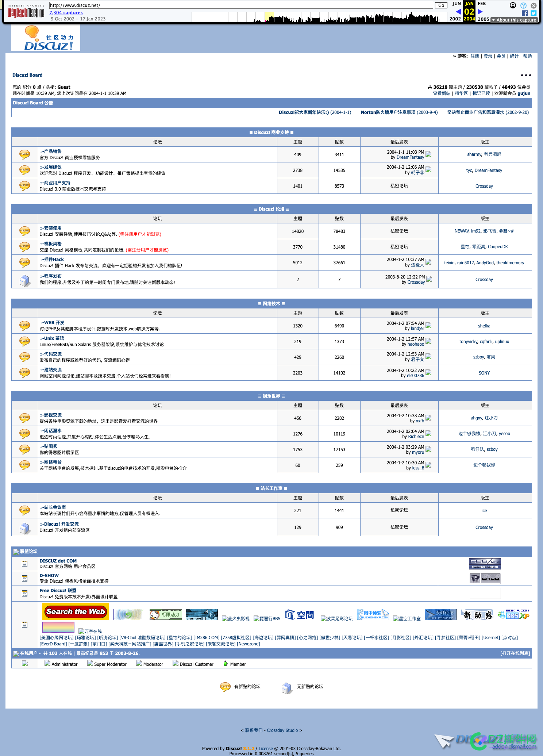
Task: Click the forum icon beside 贴图秀
Action: pyautogui.click(x=25, y=449)
